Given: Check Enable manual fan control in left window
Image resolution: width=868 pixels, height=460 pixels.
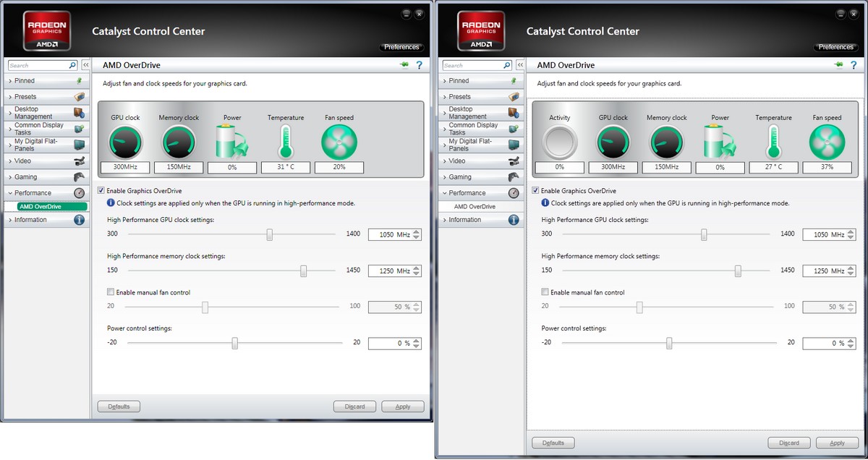Looking at the screenshot, I should (111, 292).
